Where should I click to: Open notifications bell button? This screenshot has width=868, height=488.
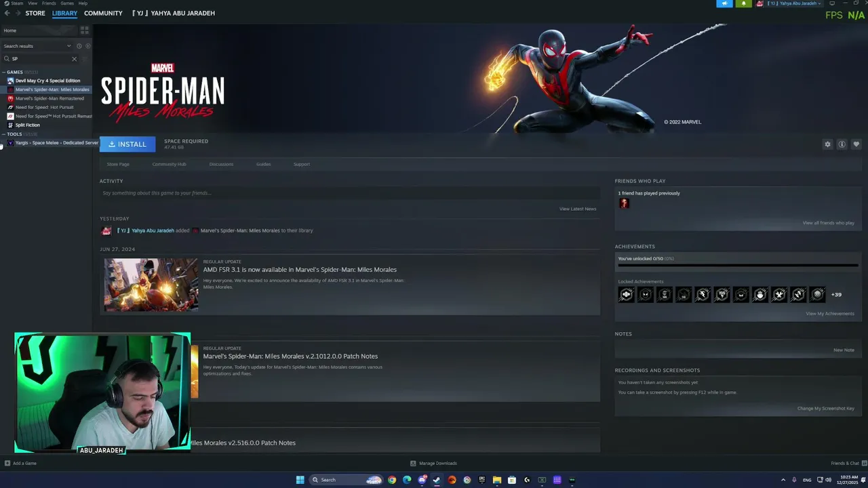click(743, 3)
